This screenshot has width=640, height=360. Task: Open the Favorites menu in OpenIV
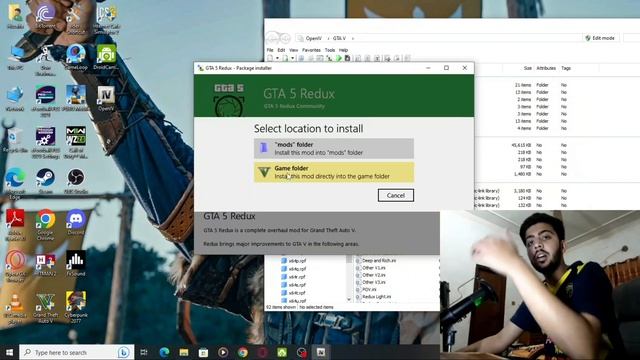311,50
